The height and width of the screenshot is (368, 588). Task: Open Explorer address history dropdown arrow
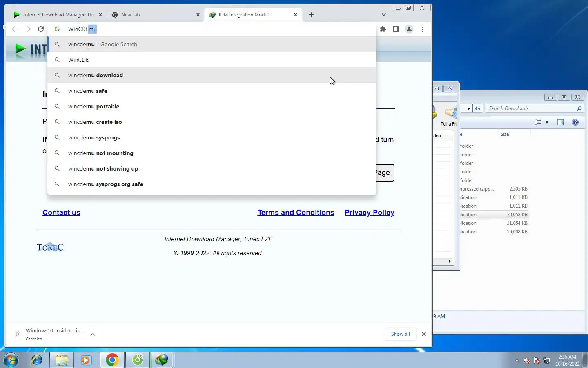pos(468,108)
